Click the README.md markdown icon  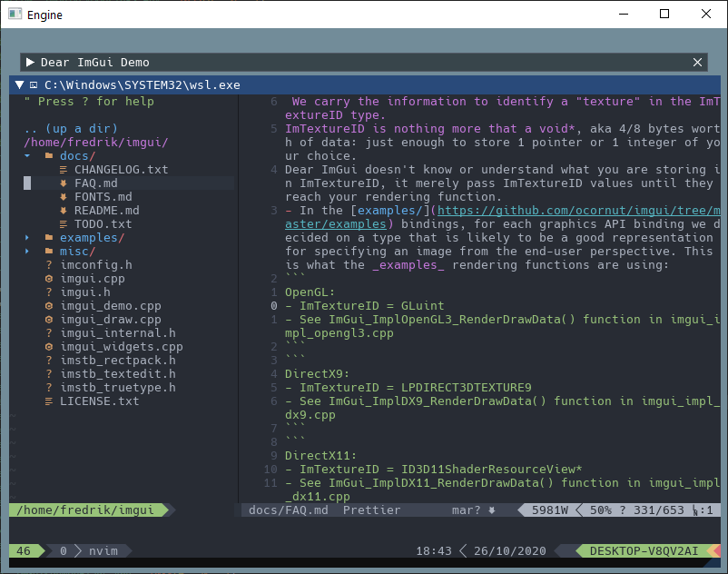point(64,211)
